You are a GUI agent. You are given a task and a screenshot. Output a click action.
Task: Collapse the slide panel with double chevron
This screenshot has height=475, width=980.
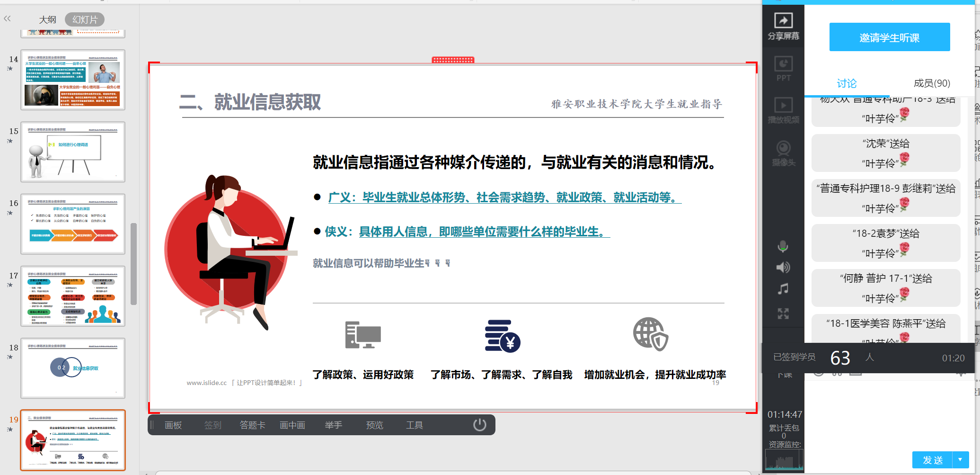pos(7,19)
